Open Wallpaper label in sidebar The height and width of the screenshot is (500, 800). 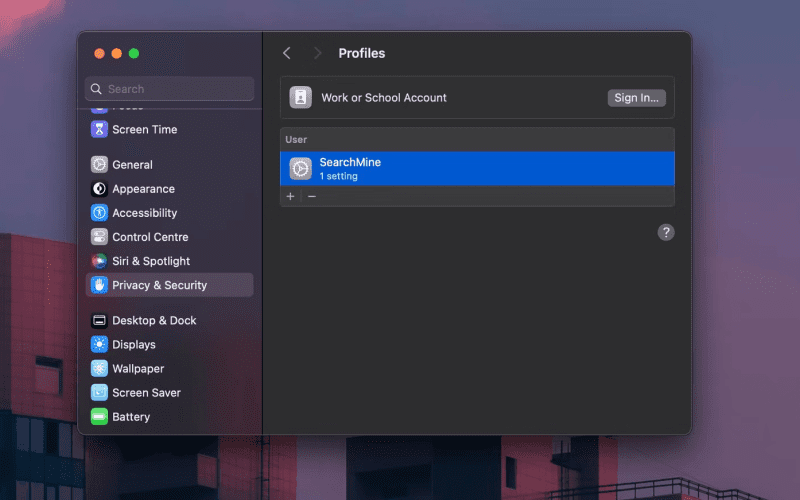click(138, 369)
